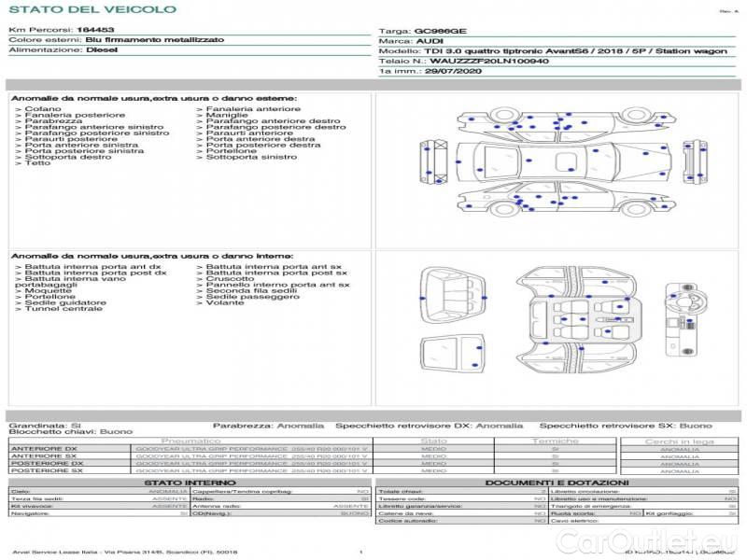
Task: Click Maniglie in exterior list
Action: [227, 115]
